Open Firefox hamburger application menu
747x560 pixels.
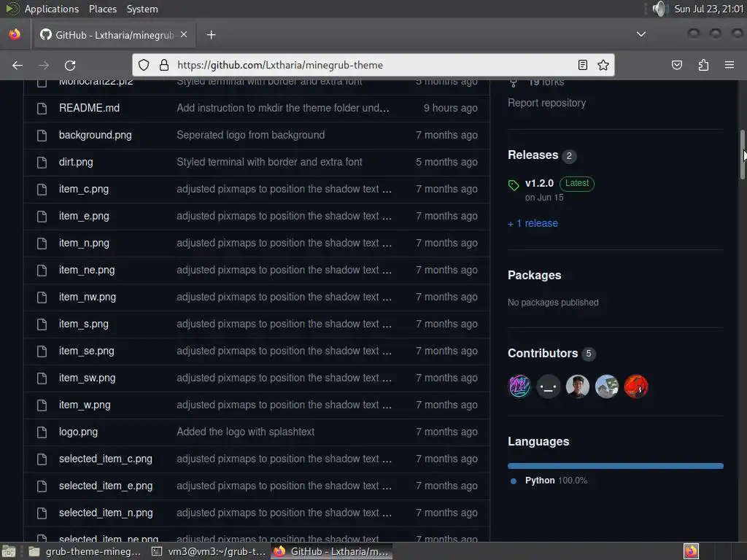click(729, 65)
